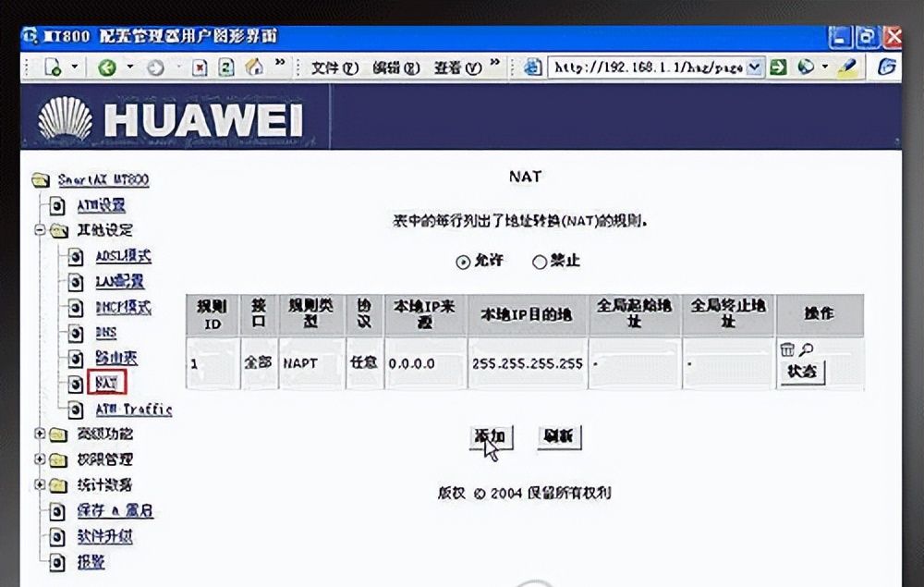Open the dropdown arrow next to the new page icon
The image size is (924, 587).
pyautogui.click(x=75, y=67)
